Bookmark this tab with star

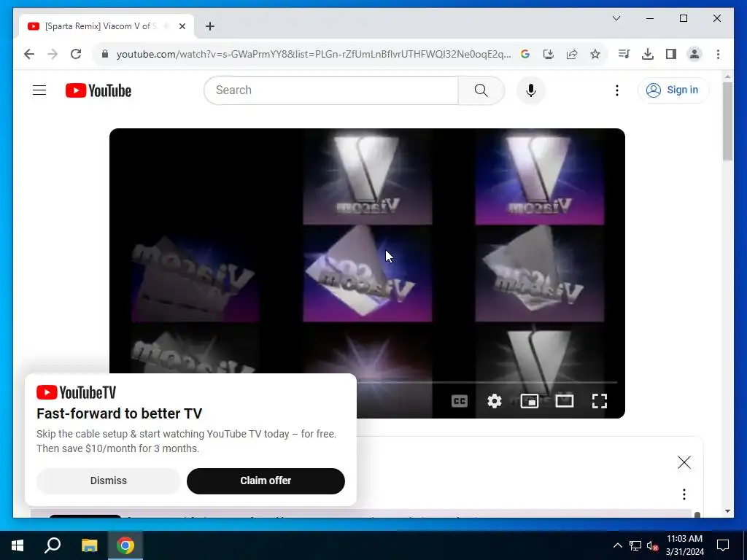pos(595,54)
